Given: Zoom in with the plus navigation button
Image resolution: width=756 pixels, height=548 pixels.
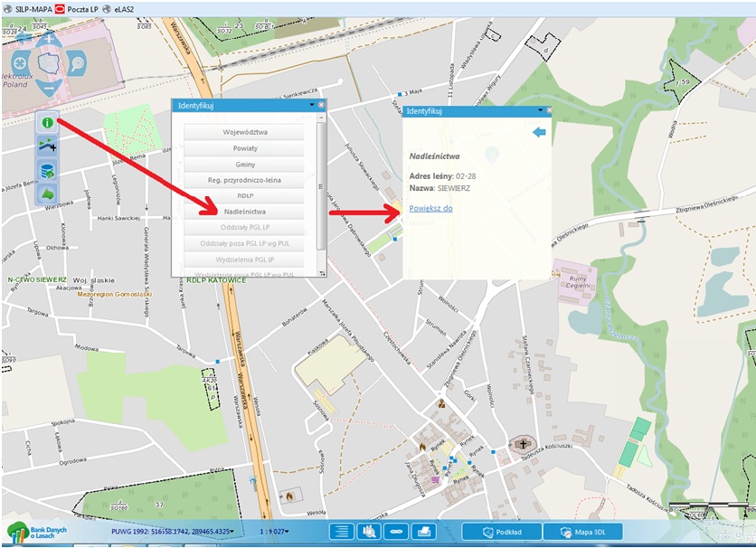Looking at the screenshot, I should pyautogui.click(x=47, y=37).
